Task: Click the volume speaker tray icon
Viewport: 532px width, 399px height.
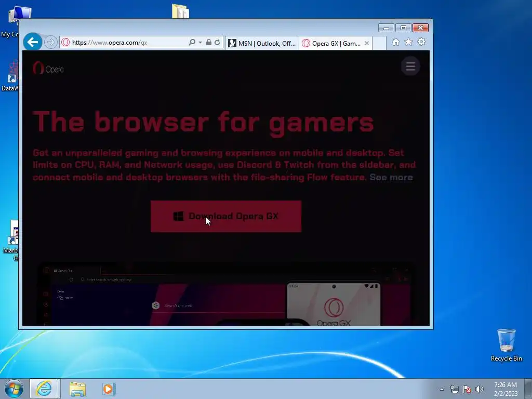Action: [x=479, y=389]
